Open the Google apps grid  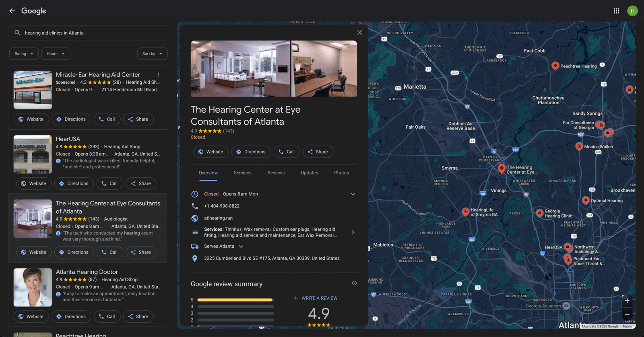click(x=616, y=11)
